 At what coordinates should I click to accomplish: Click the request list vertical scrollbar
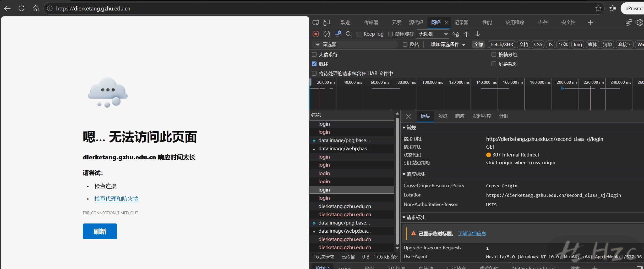397,181
